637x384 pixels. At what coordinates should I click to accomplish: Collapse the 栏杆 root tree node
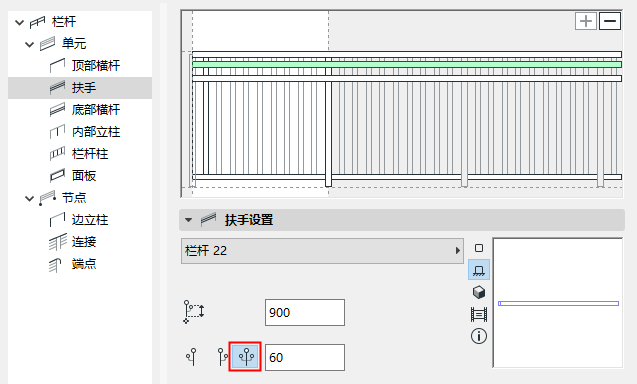tap(19, 22)
